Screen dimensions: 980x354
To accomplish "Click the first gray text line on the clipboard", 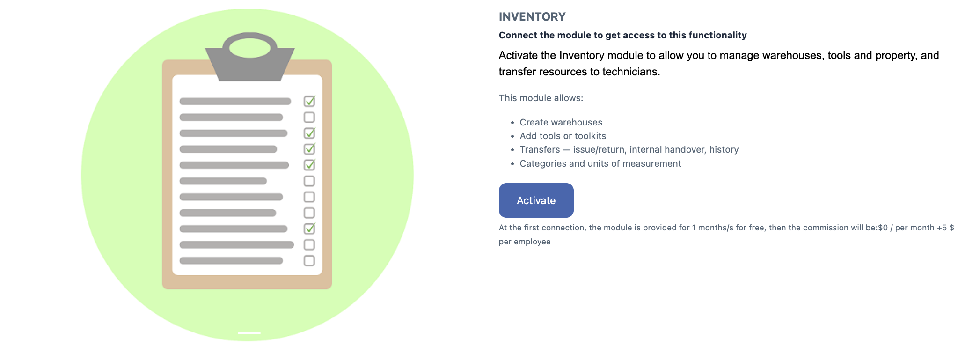I will (235, 101).
